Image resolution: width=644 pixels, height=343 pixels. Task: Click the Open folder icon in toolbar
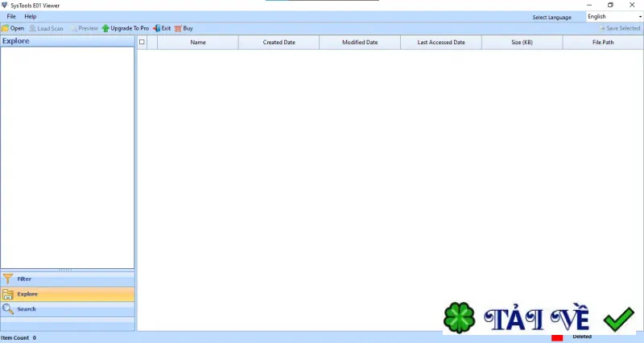[x=5, y=28]
